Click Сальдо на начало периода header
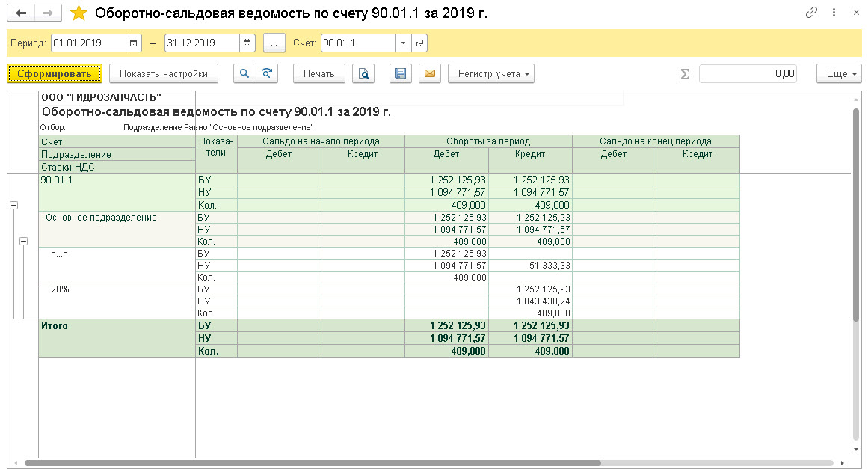 (321, 141)
